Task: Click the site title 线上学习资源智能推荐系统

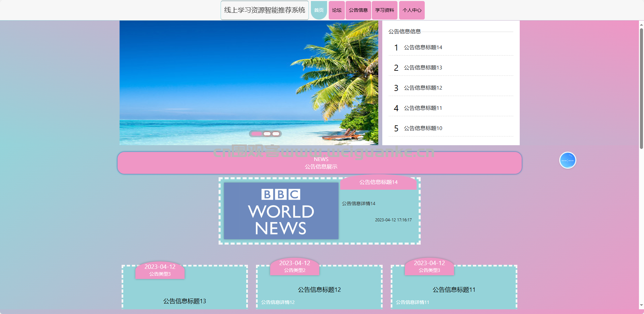Action: (264, 10)
